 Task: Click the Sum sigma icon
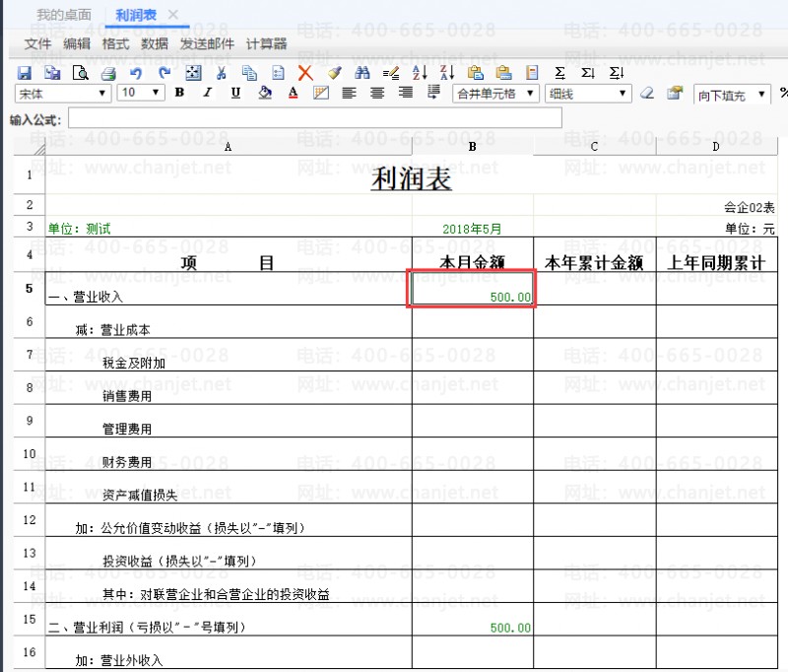click(559, 73)
